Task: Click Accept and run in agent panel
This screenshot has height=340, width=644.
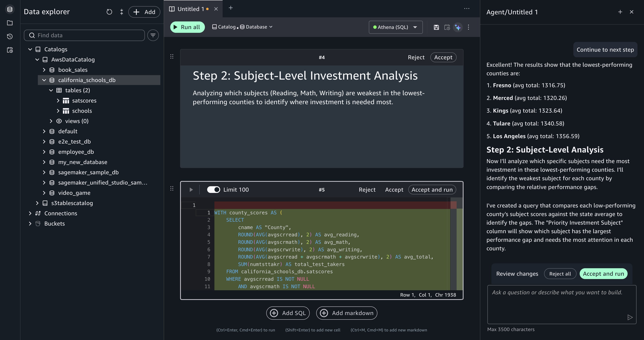Action: coord(604,274)
